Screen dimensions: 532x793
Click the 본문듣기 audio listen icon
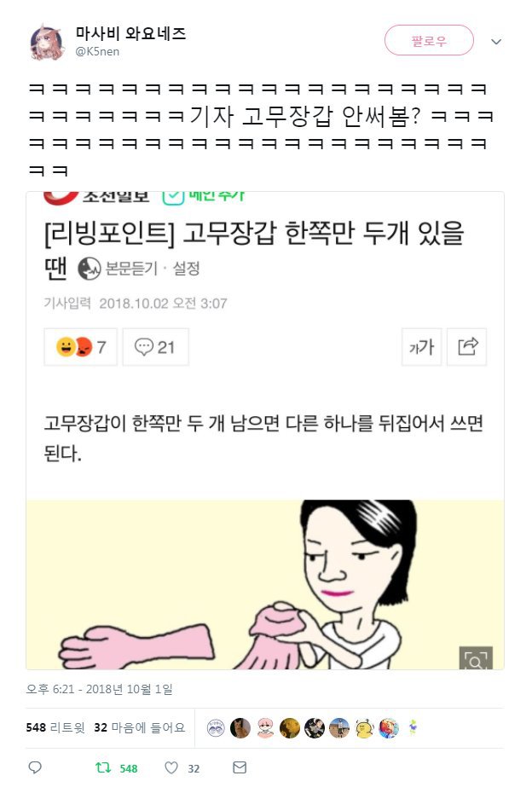[90, 269]
